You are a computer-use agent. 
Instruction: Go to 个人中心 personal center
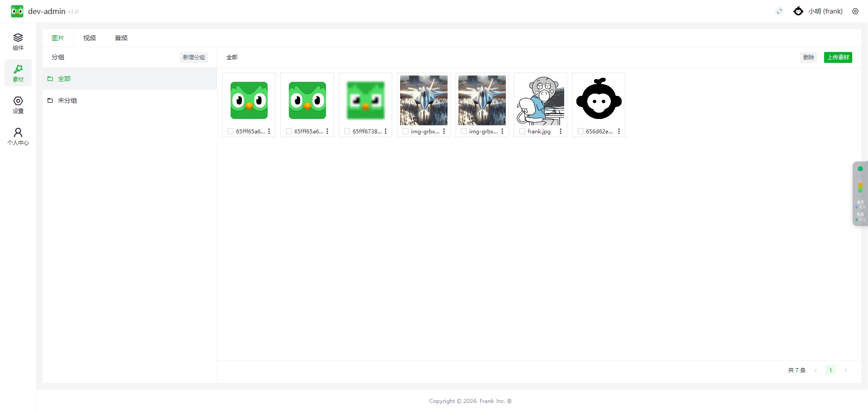pos(18,137)
